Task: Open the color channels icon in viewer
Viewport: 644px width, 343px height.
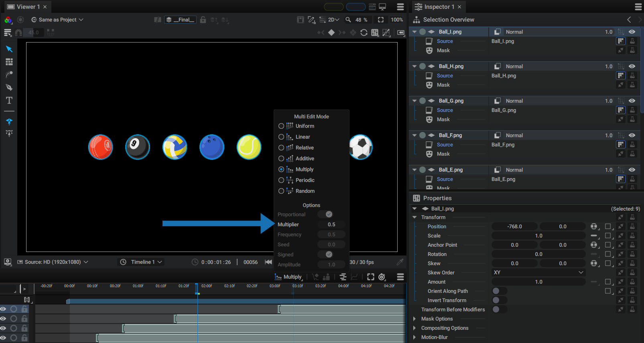Action: coord(8,20)
